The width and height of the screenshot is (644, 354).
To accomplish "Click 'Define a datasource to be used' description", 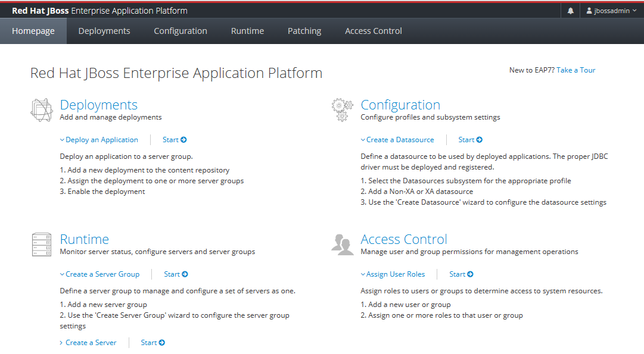I will pos(484,162).
